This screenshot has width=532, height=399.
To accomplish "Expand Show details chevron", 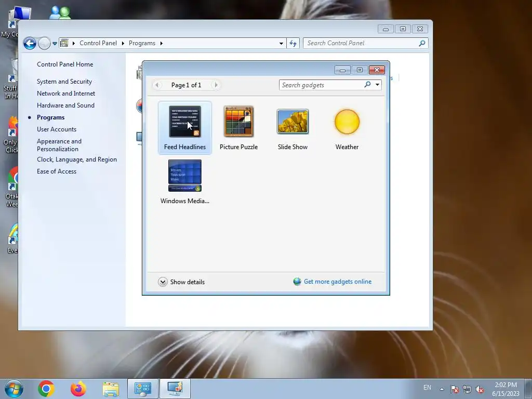I will 163,282.
